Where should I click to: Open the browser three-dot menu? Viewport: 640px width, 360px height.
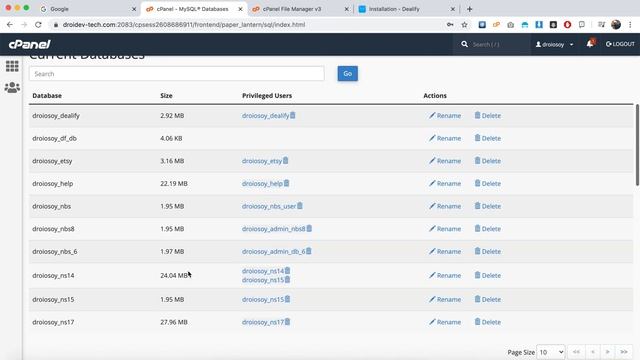pos(631,24)
